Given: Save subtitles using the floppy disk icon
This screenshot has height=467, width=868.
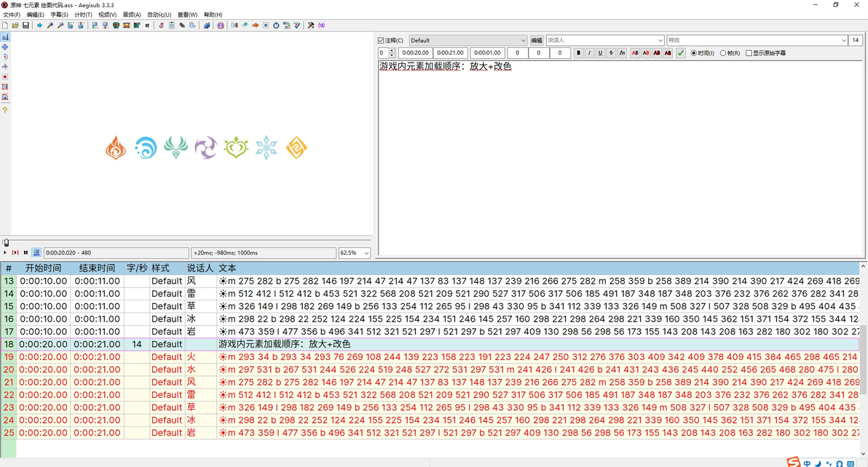Looking at the screenshot, I should tap(25, 25).
